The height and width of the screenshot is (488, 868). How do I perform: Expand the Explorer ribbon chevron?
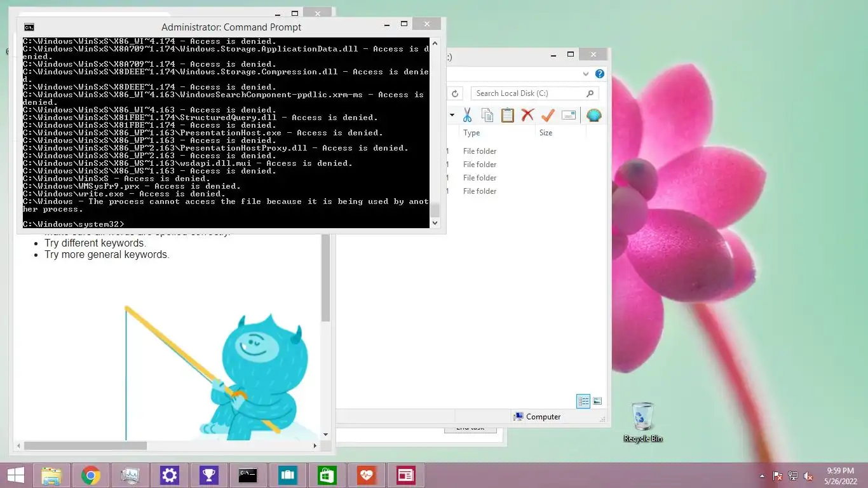pyautogui.click(x=585, y=74)
